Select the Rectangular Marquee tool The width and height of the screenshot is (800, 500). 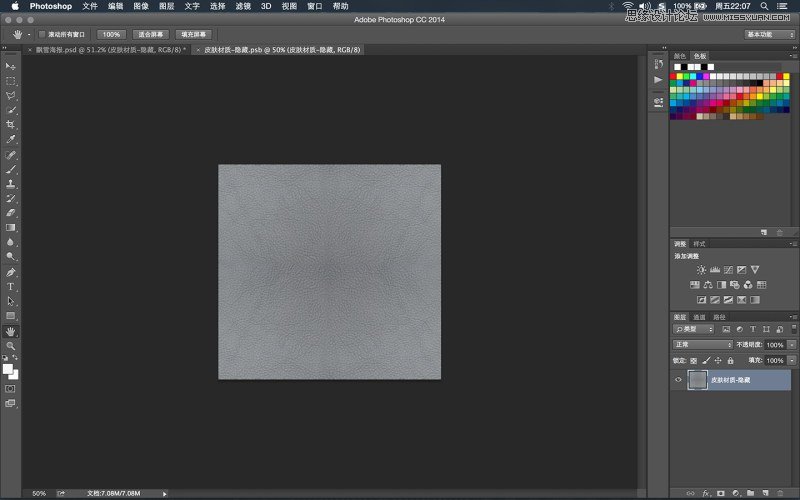tap(11, 81)
